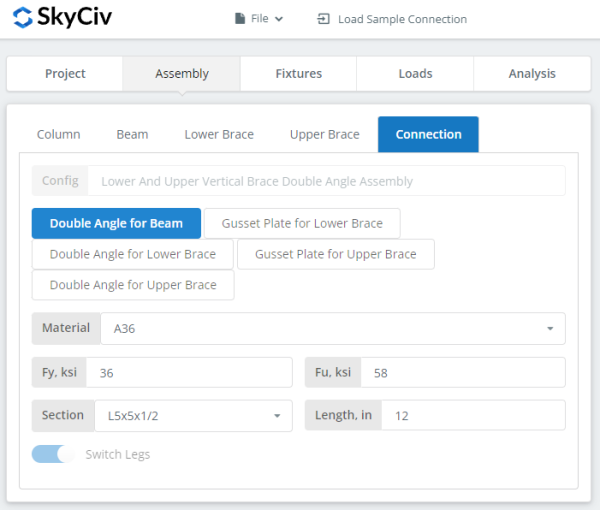The width and height of the screenshot is (600, 510).
Task: Click the Load Sample Connection icon
Action: click(x=323, y=19)
